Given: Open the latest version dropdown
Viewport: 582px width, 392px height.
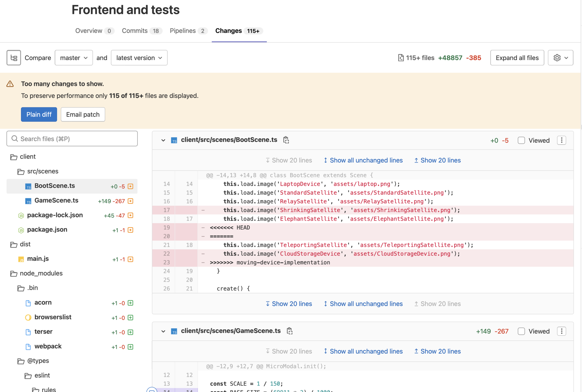Looking at the screenshot, I should (x=139, y=58).
